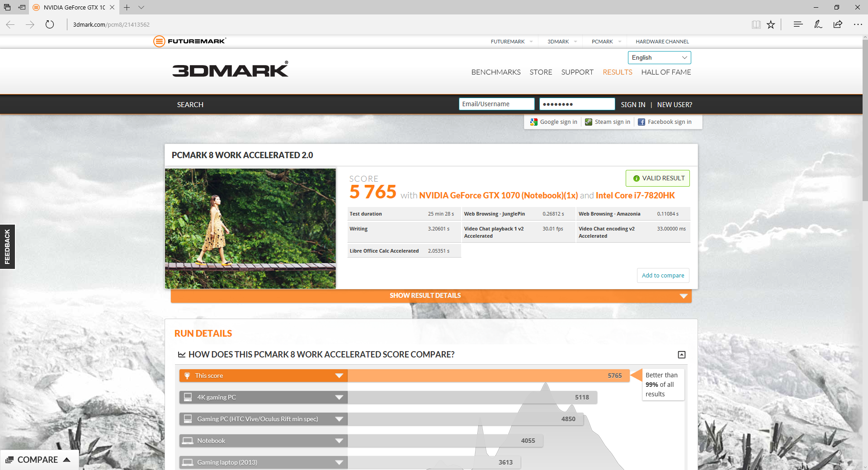
Task: Click the Facebook sign in icon
Action: click(x=642, y=122)
